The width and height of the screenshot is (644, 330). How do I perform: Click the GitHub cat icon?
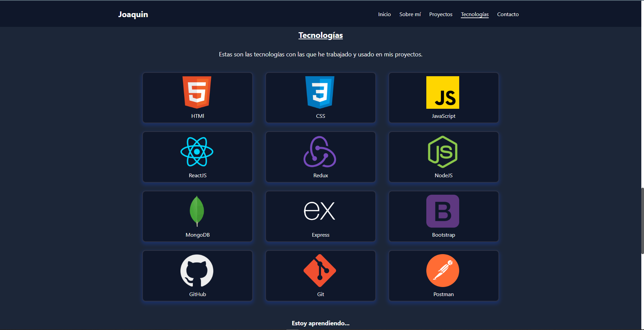(197, 271)
